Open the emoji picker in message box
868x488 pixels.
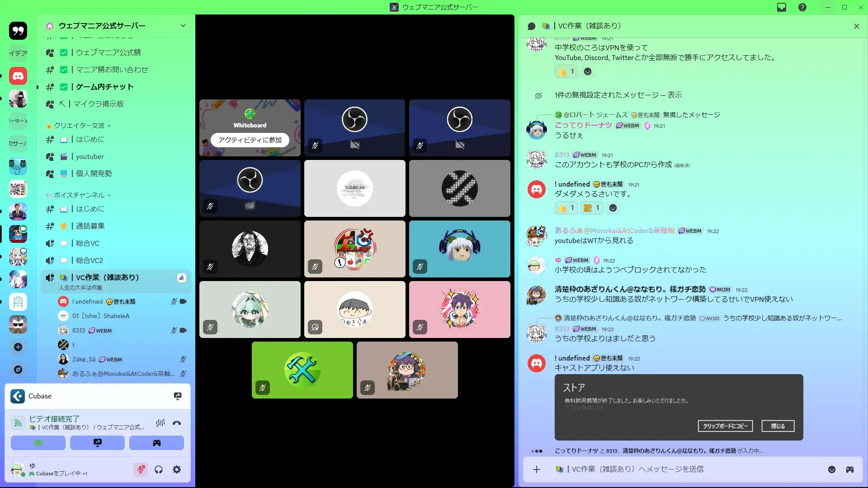pyautogui.click(x=832, y=469)
